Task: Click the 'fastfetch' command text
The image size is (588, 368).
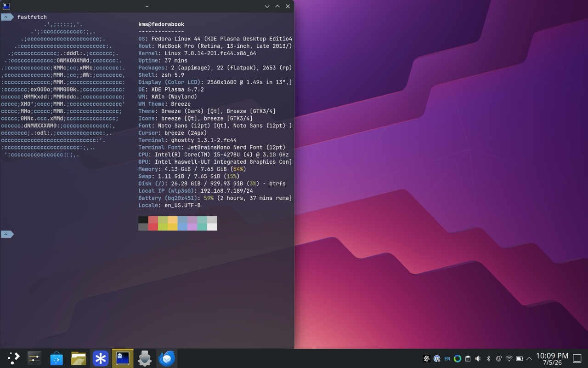Action: coord(32,17)
